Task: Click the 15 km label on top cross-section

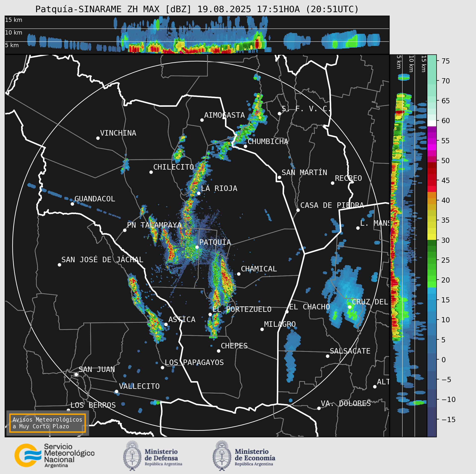Action: point(14,20)
